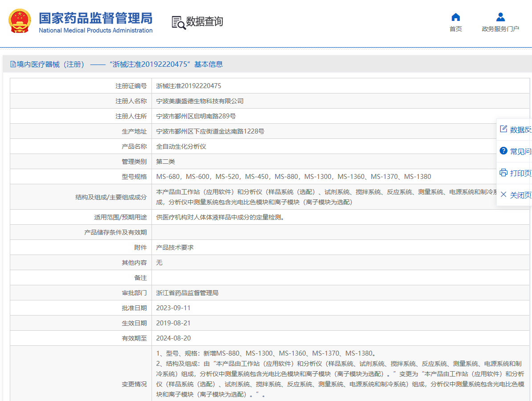This screenshot has width=532, height=401.
Task: Click the 其他内容 row label
Action: [x=135, y=263]
